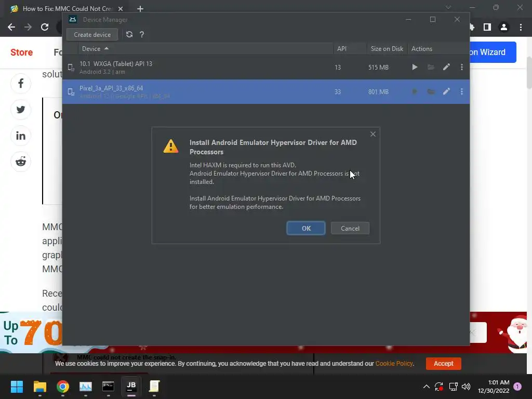532x399 pixels.
Task: Share the article on Facebook
Action: (x=21, y=84)
